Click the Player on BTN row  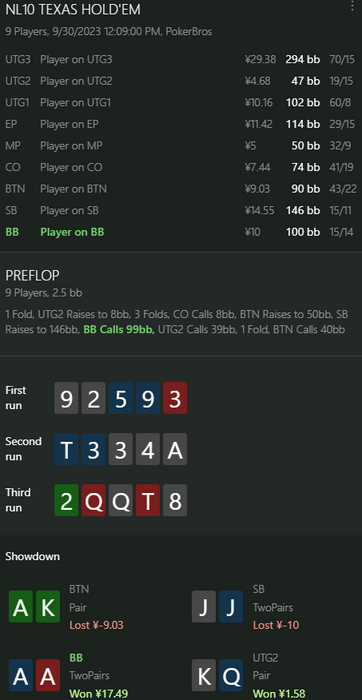[181, 189]
